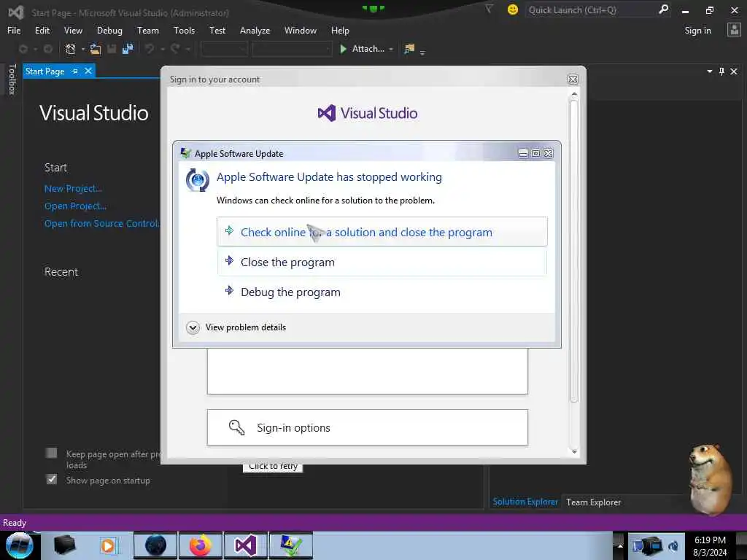This screenshot has width=747, height=560.
Task: Open the New Project toolbar icon
Action: point(71,49)
